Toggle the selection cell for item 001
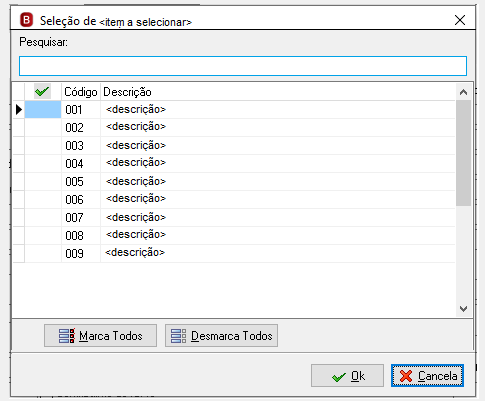Viewport: 485px width, 401px height. [43, 110]
